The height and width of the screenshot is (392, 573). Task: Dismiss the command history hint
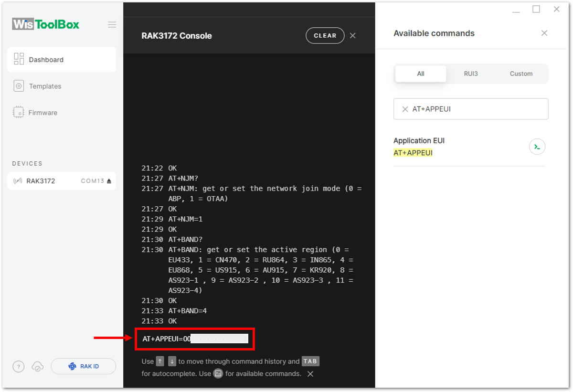point(310,374)
